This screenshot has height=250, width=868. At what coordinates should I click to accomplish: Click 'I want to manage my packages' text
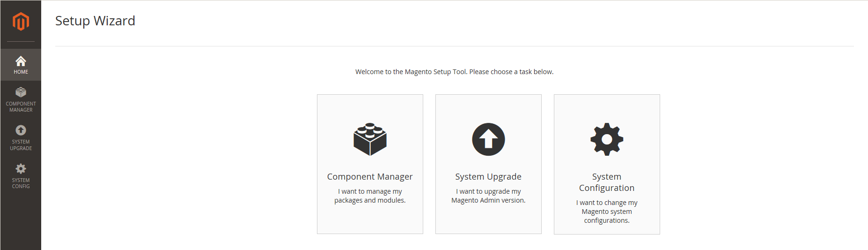coord(370,196)
